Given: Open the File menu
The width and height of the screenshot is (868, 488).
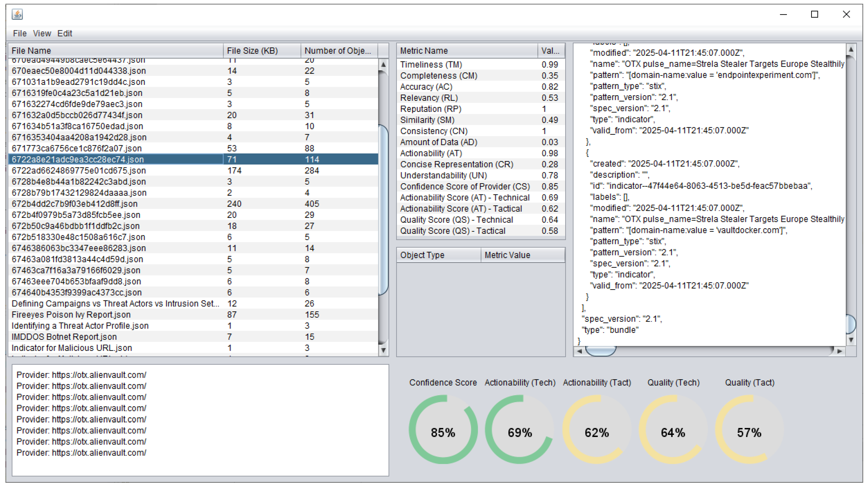Looking at the screenshot, I should (20, 33).
